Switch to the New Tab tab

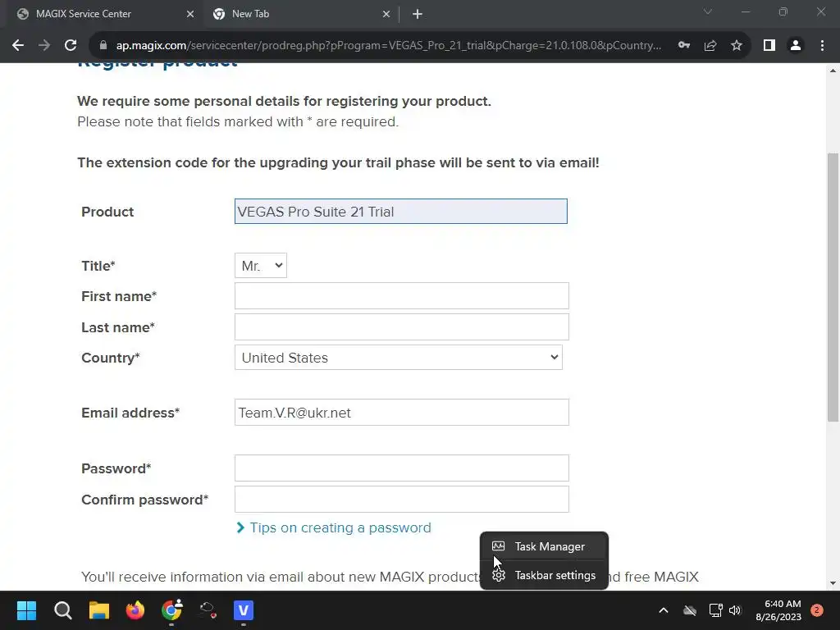pos(301,15)
